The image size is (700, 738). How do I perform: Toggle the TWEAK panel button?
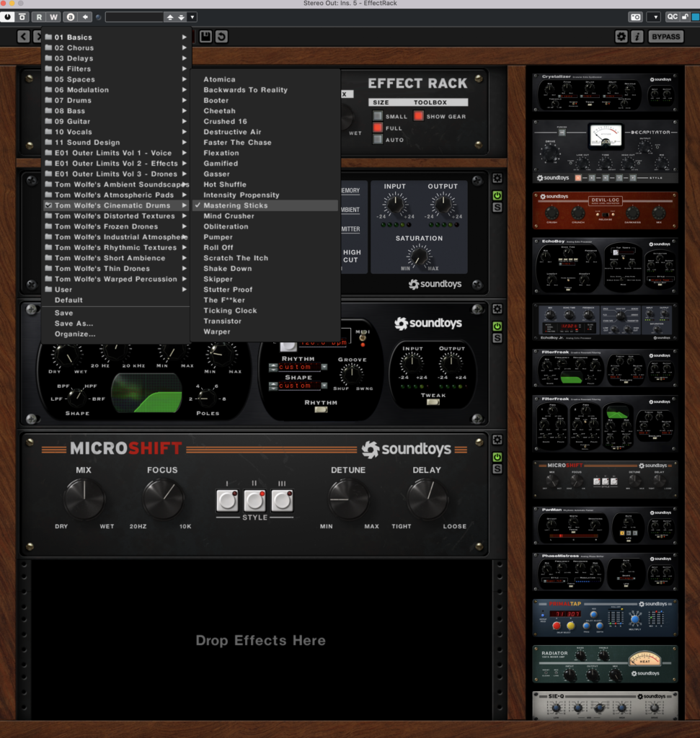pyautogui.click(x=433, y=402)
